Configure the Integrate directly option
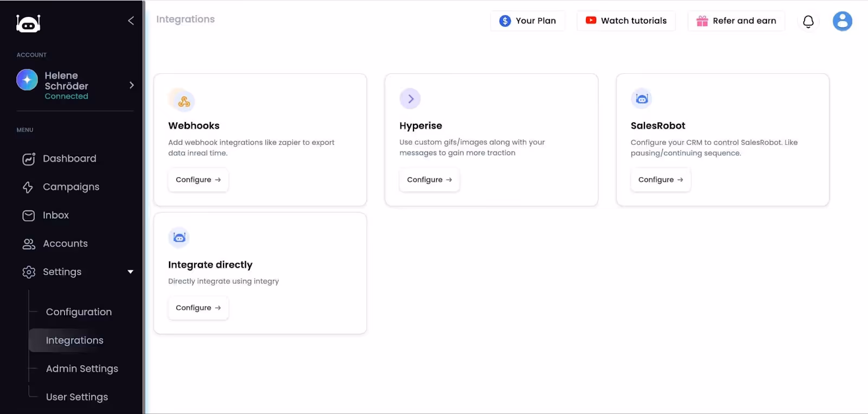 click(198, 308)
